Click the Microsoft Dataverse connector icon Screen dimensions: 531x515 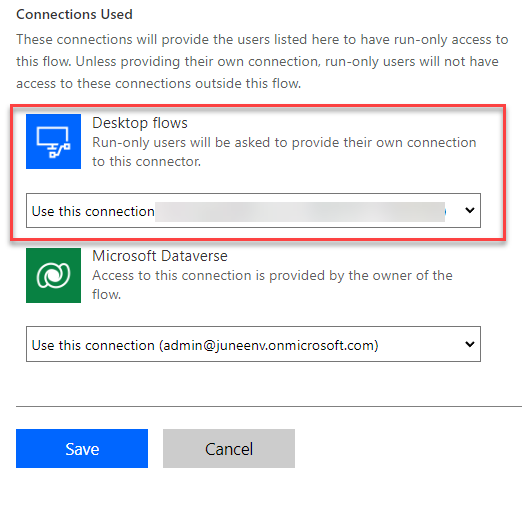[x=53, y=275]
